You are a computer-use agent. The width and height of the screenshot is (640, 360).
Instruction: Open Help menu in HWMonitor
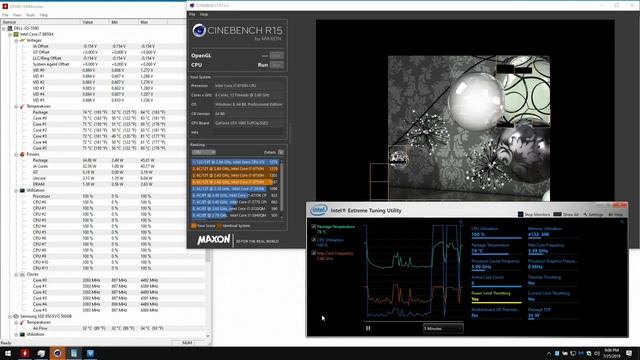coord(44,15)
